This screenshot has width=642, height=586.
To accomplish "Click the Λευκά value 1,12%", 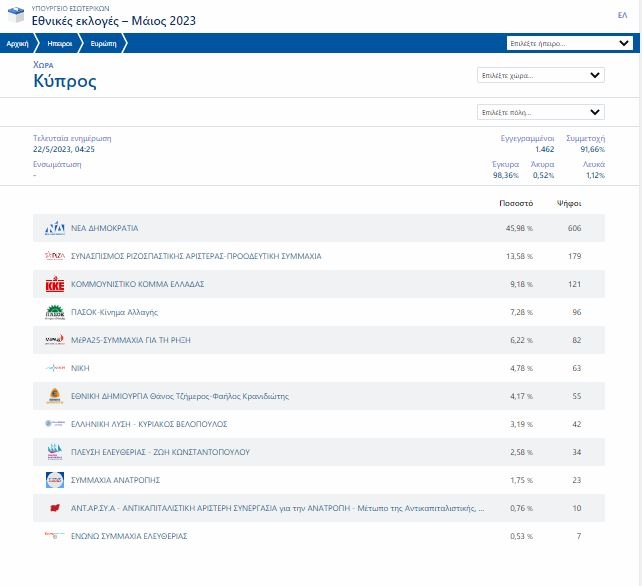I will [595, 175].
